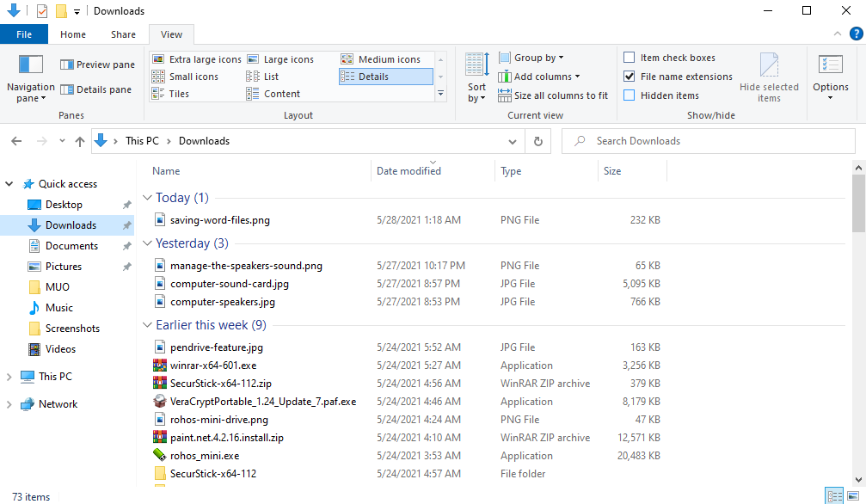Click the Sort by icon

477,66
